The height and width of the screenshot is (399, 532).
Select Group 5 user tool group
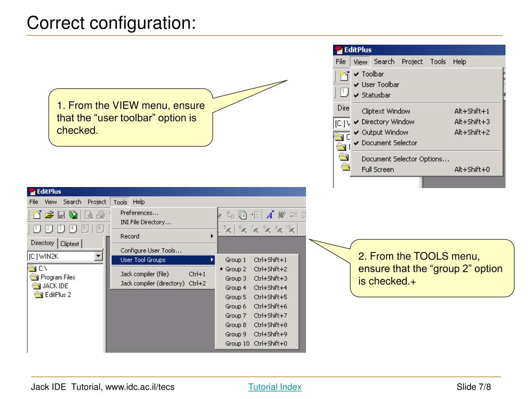(x=257, y=297)
